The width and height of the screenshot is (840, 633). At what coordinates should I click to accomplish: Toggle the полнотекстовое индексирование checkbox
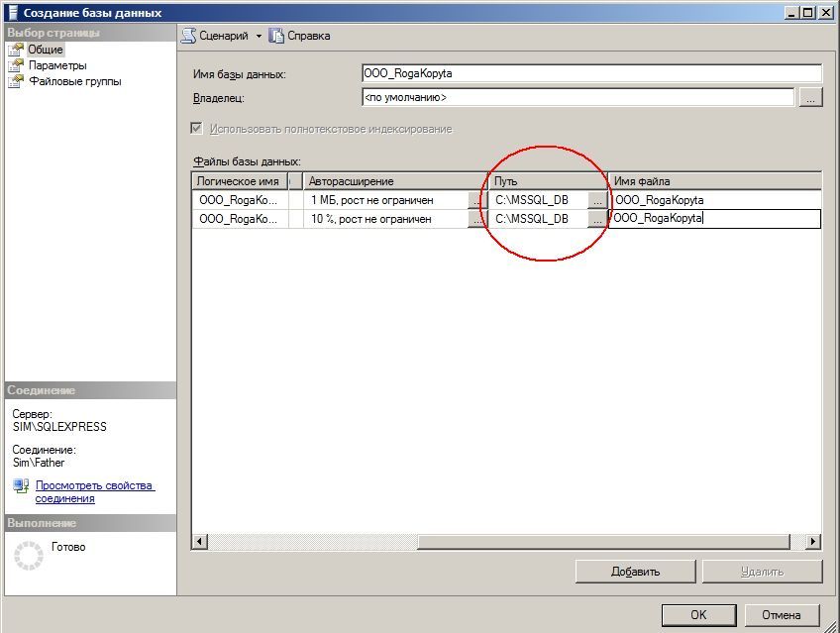click(196, 128)
